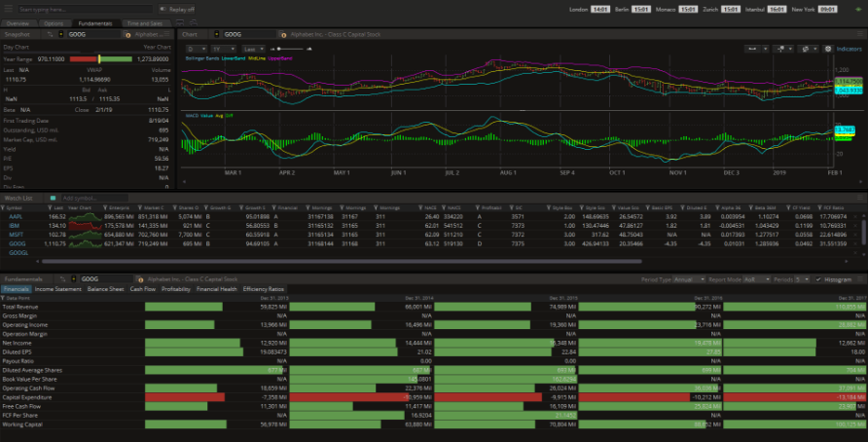Viewport: 868px width, 442px height.
Task: Click the link icon in Snapshot panel header
Action: [x=52, y=34]
